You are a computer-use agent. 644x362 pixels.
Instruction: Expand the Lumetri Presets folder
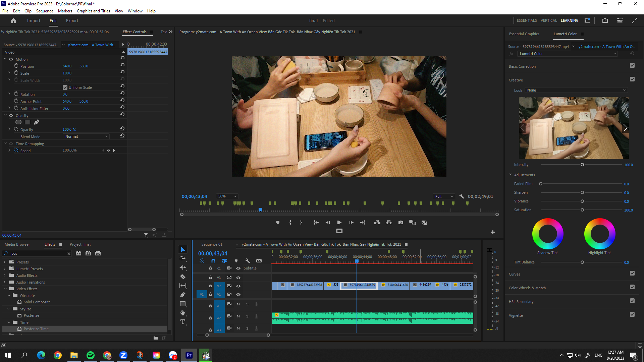point(5,269)
